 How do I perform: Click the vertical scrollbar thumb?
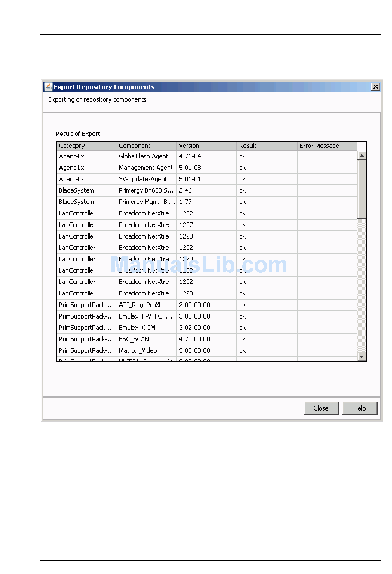pyautogui.click(x=362, y=189)
